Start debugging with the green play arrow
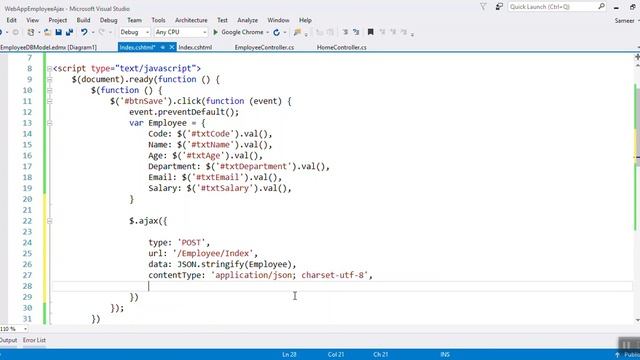The height and width of the screenshot is (360, 640). click(216, 32)
